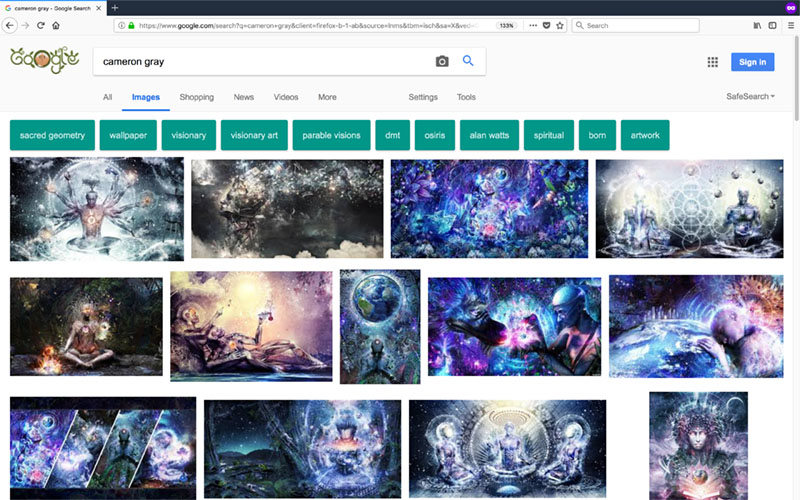
Task: Select the spiritual chip
Action: point(548,135)
